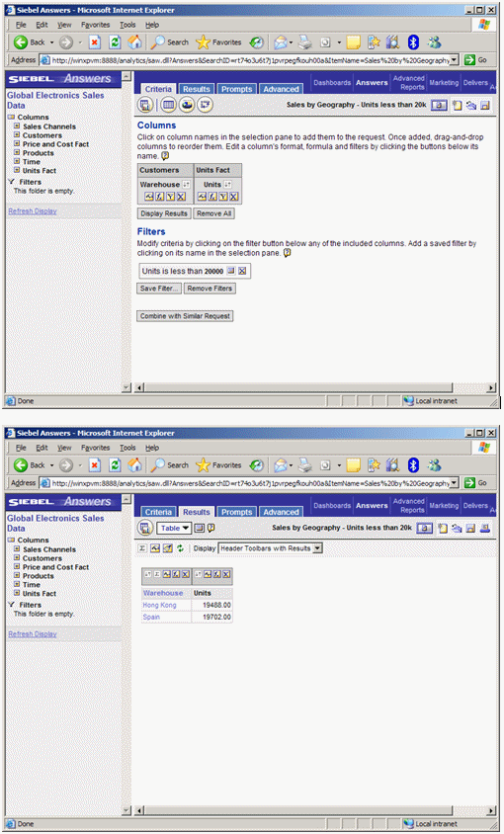Expand Time in Results-view window tree
Viewport: 504px width, 834px height.
click(17, 584)
